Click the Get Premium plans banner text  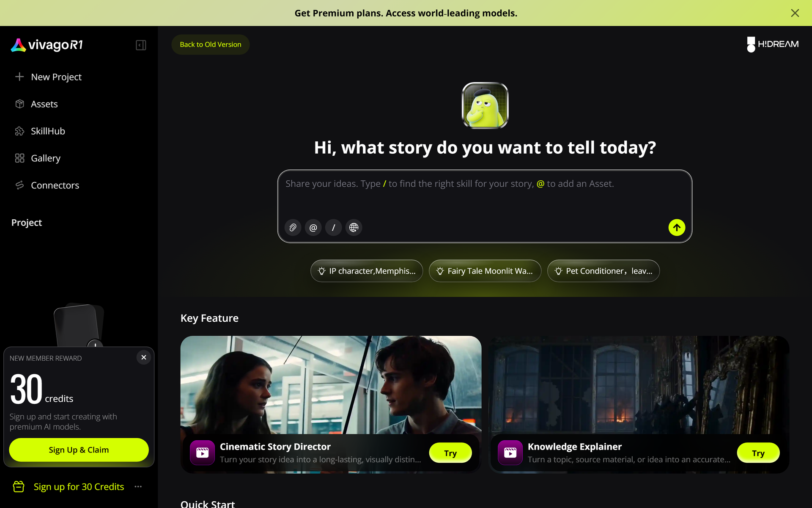tap(406, 13)
